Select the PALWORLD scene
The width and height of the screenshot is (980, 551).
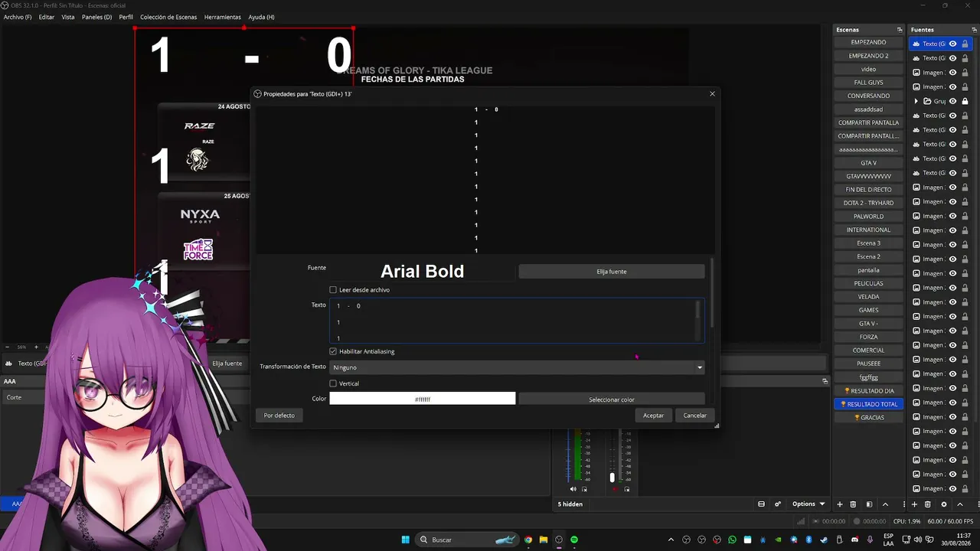(868, 217)
